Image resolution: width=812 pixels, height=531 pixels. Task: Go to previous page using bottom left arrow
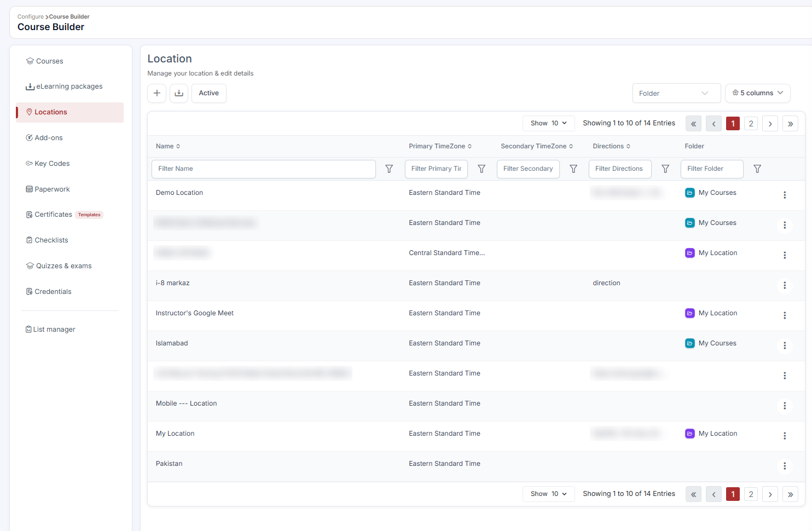pos(714,494)
